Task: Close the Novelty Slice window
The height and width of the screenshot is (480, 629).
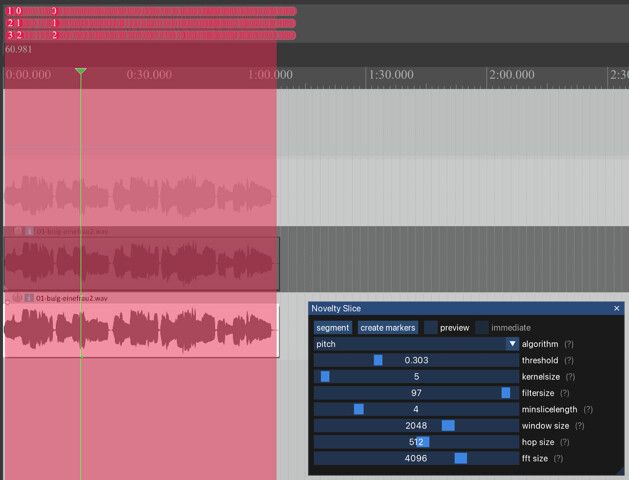Action: pyautogui.click(x=616, y=308)
